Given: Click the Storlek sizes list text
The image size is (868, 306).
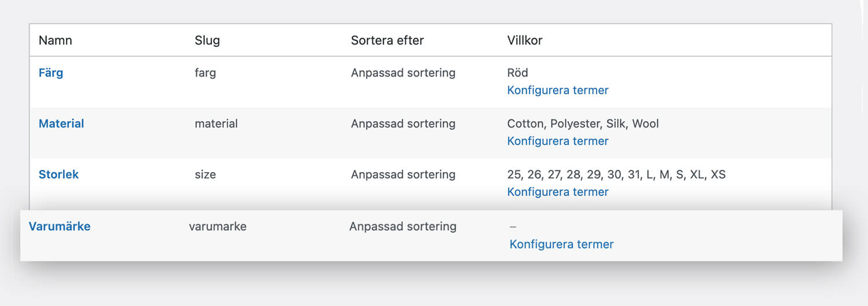Looking at the screenshot, I should pos(616,174).
